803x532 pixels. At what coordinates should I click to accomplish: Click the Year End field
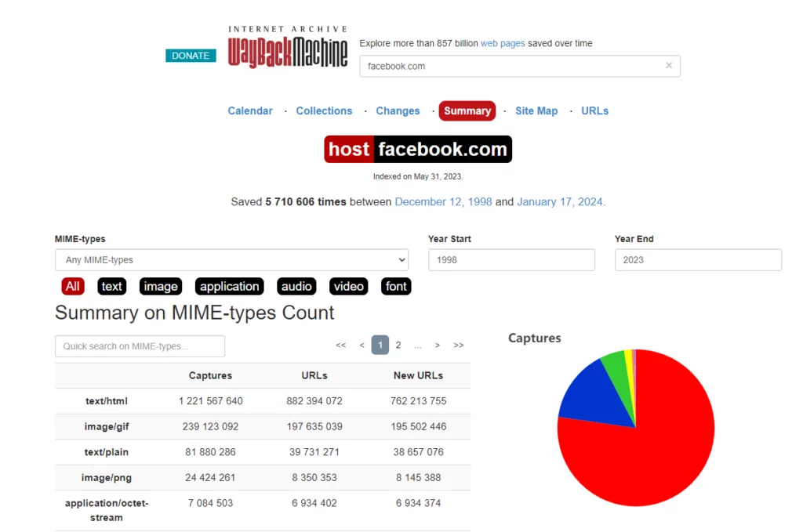coord(698,260)
